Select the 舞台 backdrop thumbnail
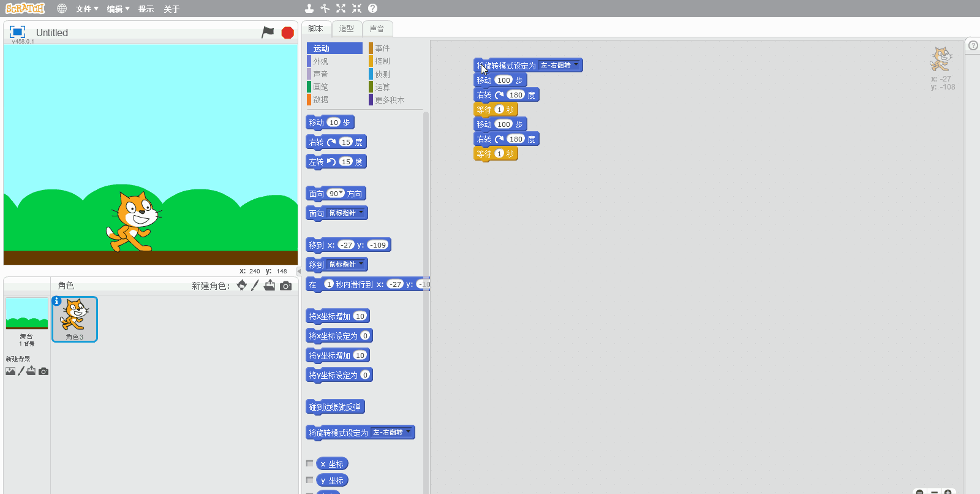 click(26, 314)
